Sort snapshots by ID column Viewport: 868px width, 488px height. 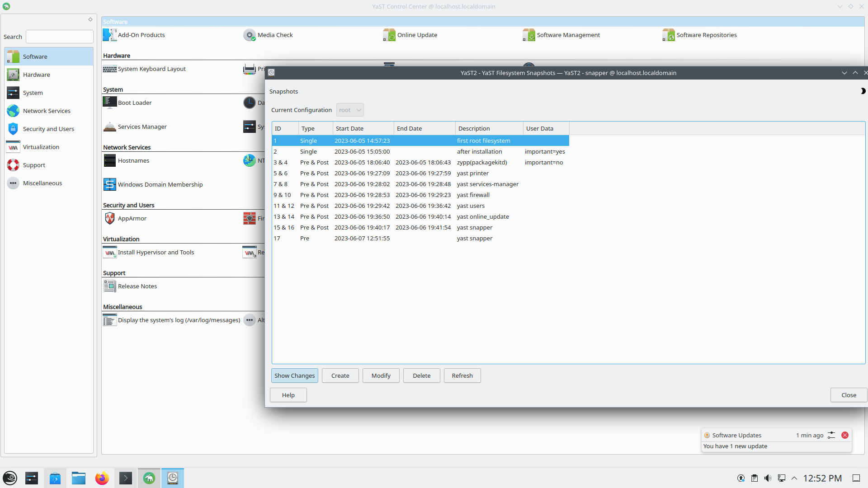[x=285, y=128]
